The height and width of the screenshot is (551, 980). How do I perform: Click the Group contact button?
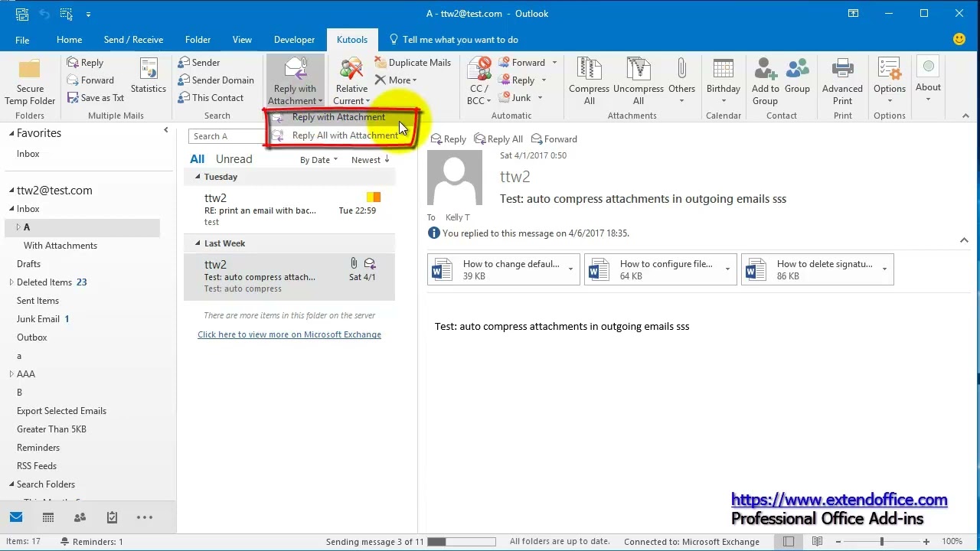pyautogui.click(x=797, y=76)
